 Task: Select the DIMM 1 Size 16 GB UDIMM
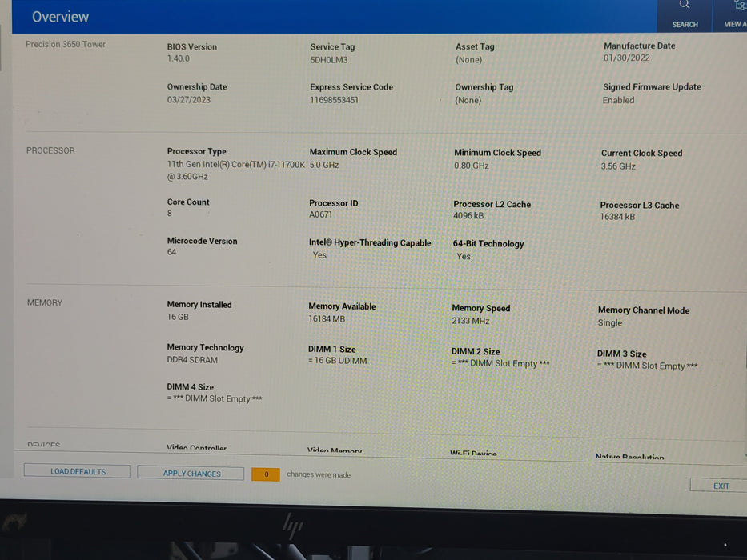[x=337, y=361]
